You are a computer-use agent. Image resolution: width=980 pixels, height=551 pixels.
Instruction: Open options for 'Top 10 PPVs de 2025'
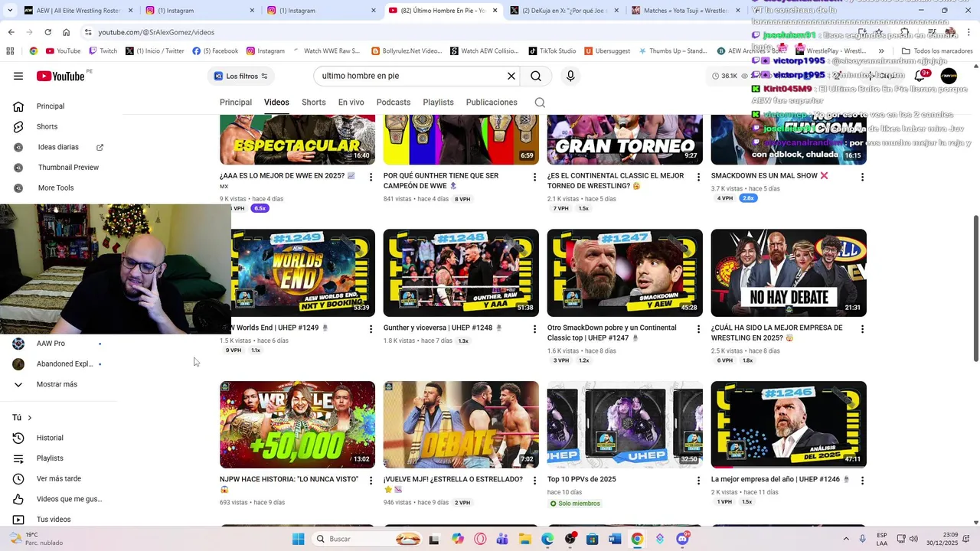(698, 481)
